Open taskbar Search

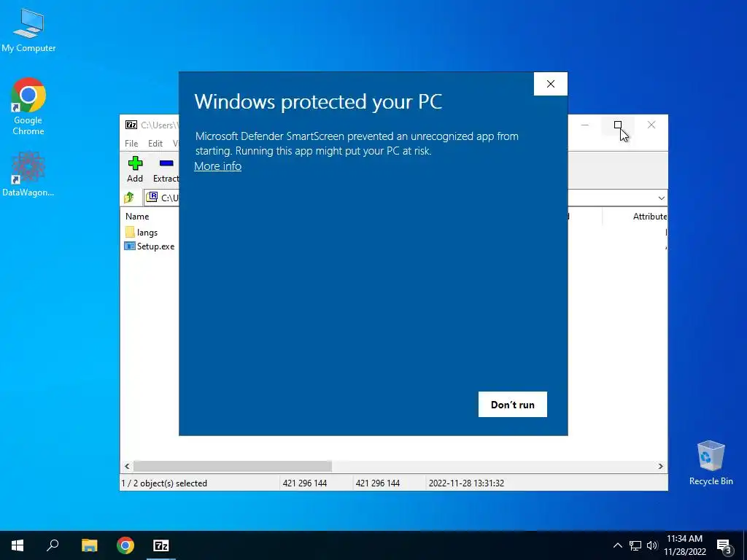click(x=53, y=545)
